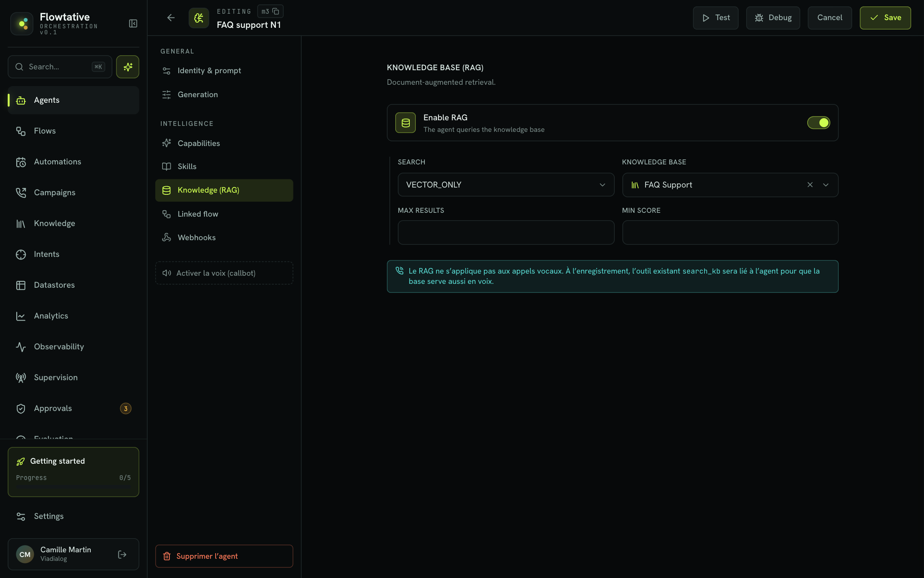Image resolution: width=924 pixels, height=578 pixels.
Task: Collapse the sidebar with the panel icon
Action: coord(133,24)
